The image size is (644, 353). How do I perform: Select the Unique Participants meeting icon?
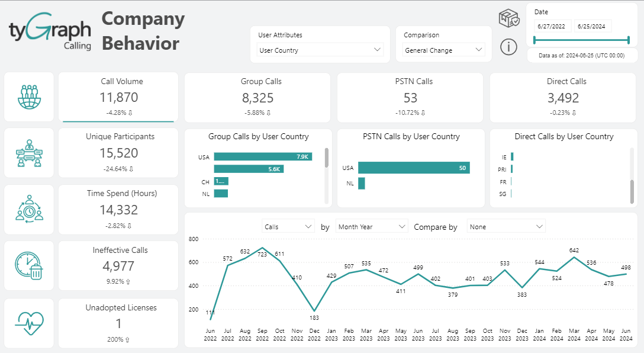click(28, 152)
